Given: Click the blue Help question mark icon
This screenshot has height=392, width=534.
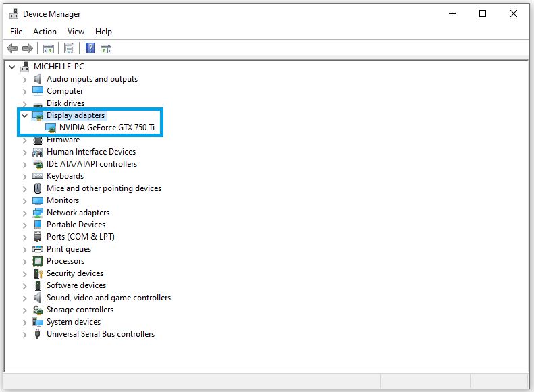Looking at the screenshot, I should pos(90,48).
